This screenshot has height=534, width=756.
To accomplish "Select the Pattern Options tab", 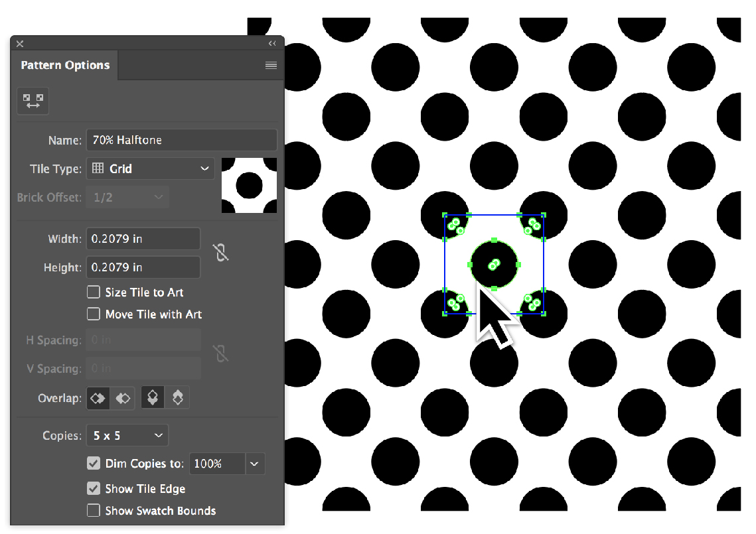I will click(64, 65).
